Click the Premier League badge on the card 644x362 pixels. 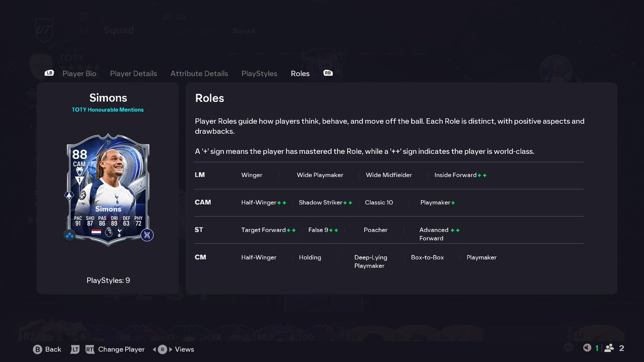pos(108,232)
